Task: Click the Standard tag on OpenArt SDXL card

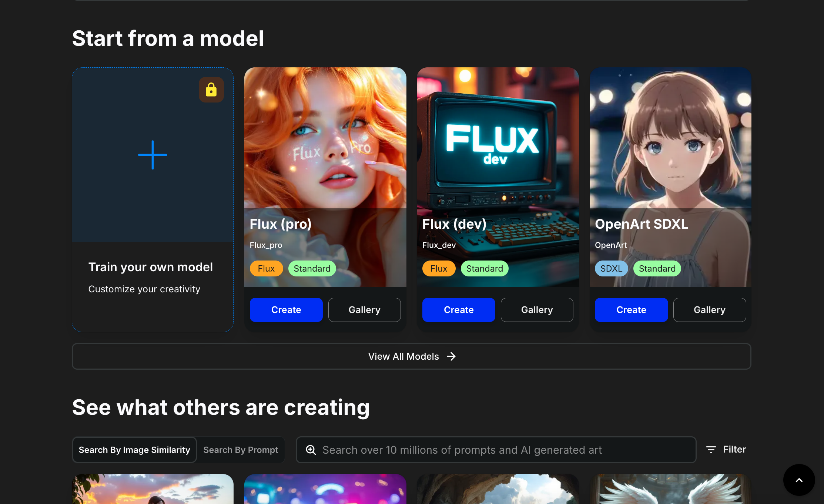Action: tap(657, 269)
